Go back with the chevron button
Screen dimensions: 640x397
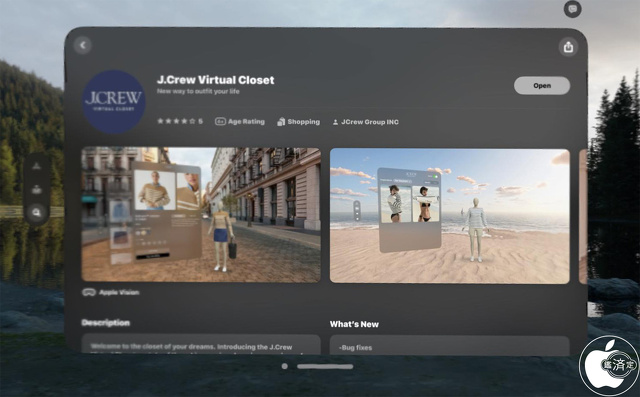(83, 45)
